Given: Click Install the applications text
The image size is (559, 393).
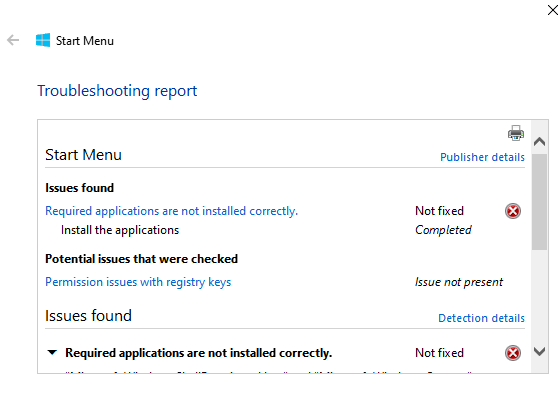Looking at the screenshot, I should point(120,230).
